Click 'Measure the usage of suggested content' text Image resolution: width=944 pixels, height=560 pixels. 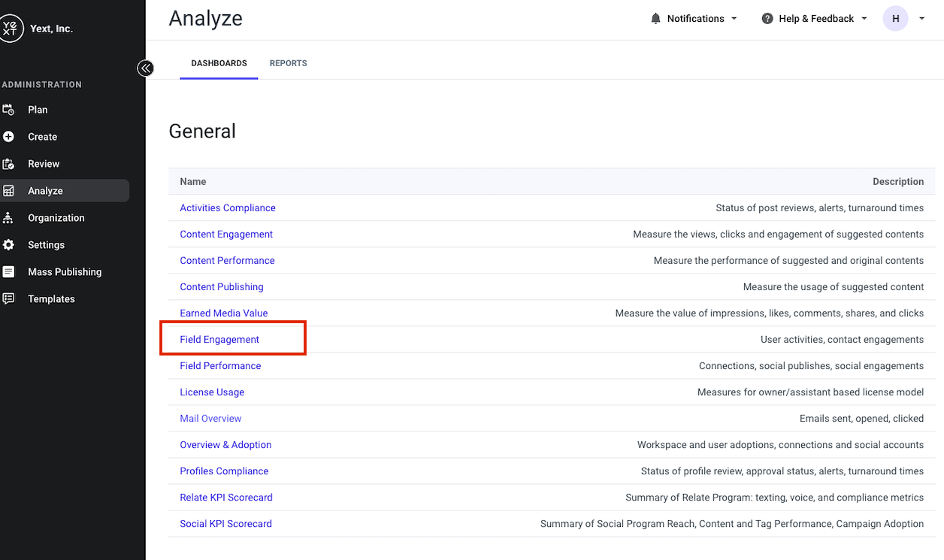(834, 287)
